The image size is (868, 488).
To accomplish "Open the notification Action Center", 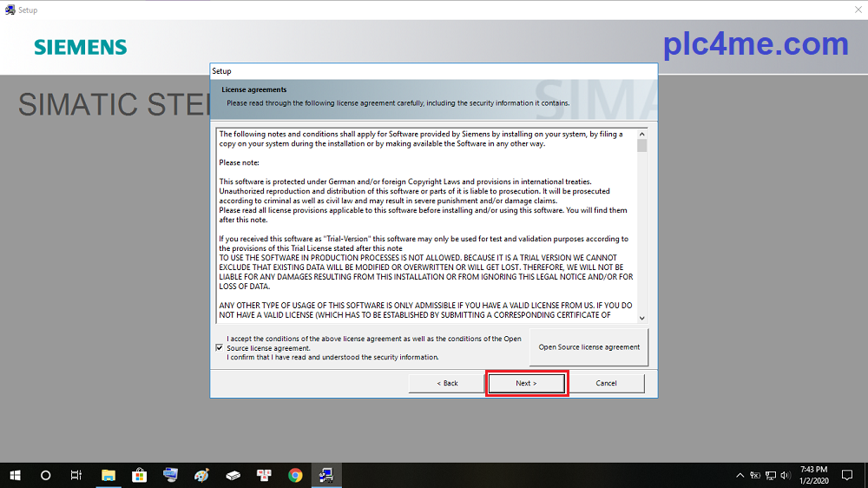I will click(x=849, y=475).
